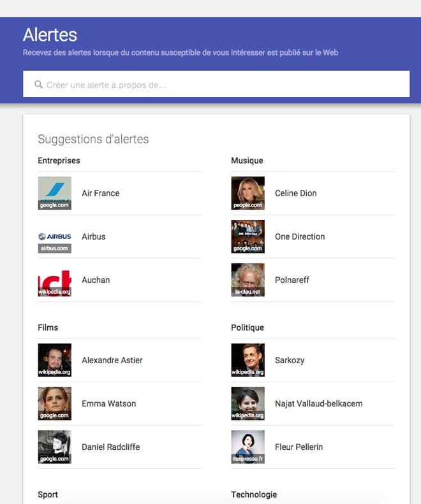Image resolution: width=421 pixels, height=504 pixels.
Task: Open the Air France logo thumbnail
Action: tap(55, 193)
